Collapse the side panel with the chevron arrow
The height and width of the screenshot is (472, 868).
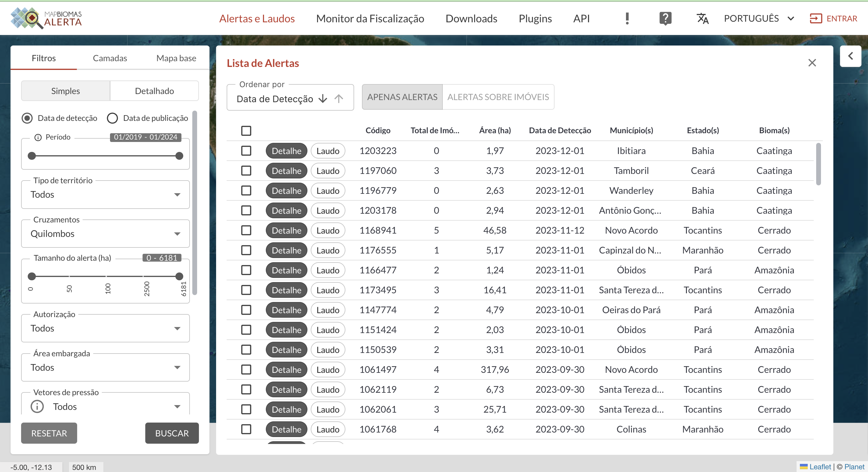[851, 56]
